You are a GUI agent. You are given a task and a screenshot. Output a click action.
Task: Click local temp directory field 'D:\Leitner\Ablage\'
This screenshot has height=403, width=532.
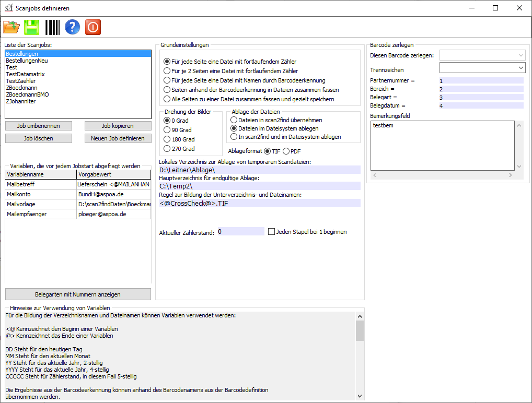260,170
